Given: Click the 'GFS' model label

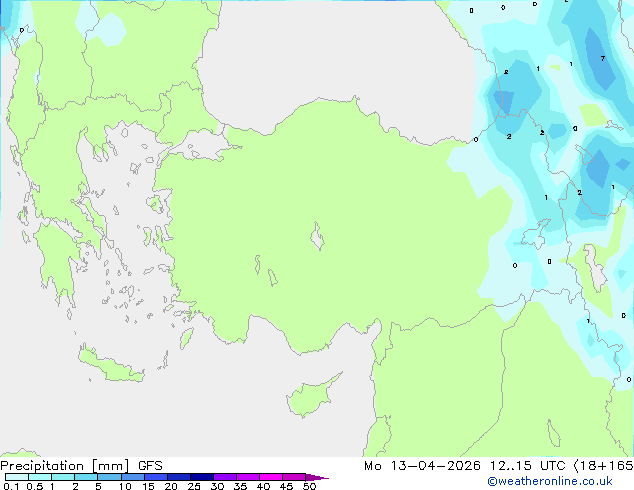Looking at the screenshot, I should (x=150, y=466).
